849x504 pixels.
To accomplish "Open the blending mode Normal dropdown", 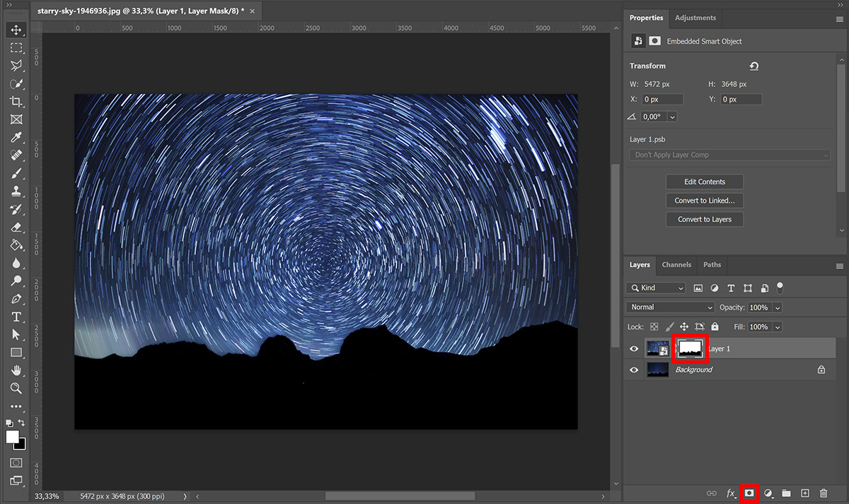I will [x=669, y=307].
